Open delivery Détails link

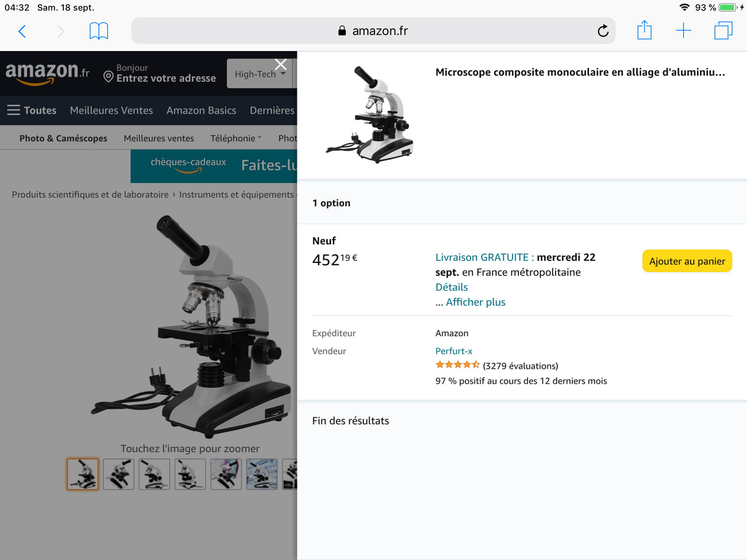pos(452,287)
